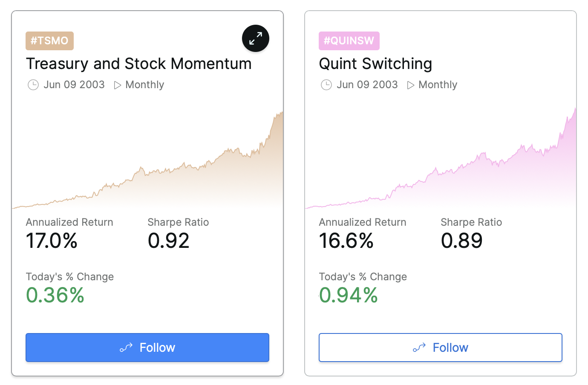Click the 0.36% today's change value
The height and width of the screenshot is (385, 588).
(55, 295)
